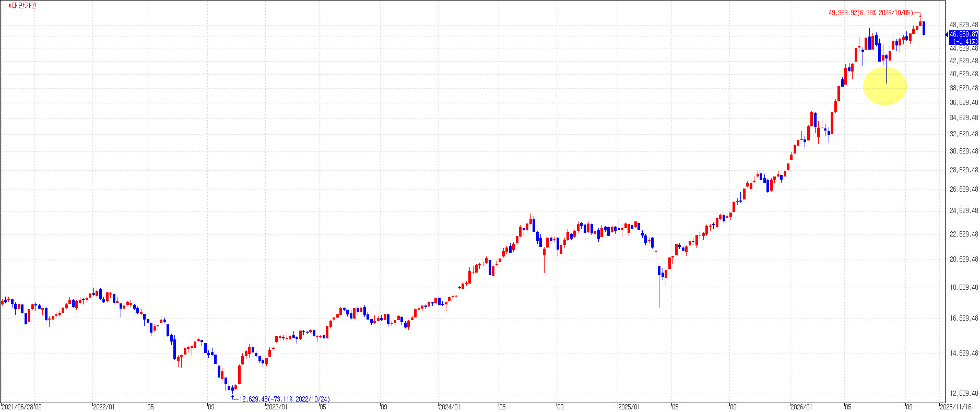This screenshot has height=412, width=980.
Task: Click the 2026/11/16 end date label
Action: [956, 407]
